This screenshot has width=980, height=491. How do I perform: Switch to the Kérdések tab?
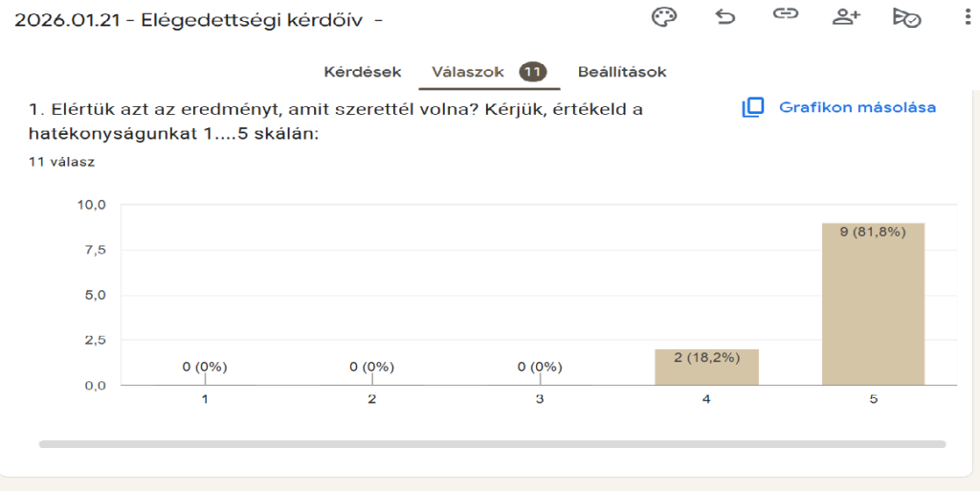(x=363, y=72)
